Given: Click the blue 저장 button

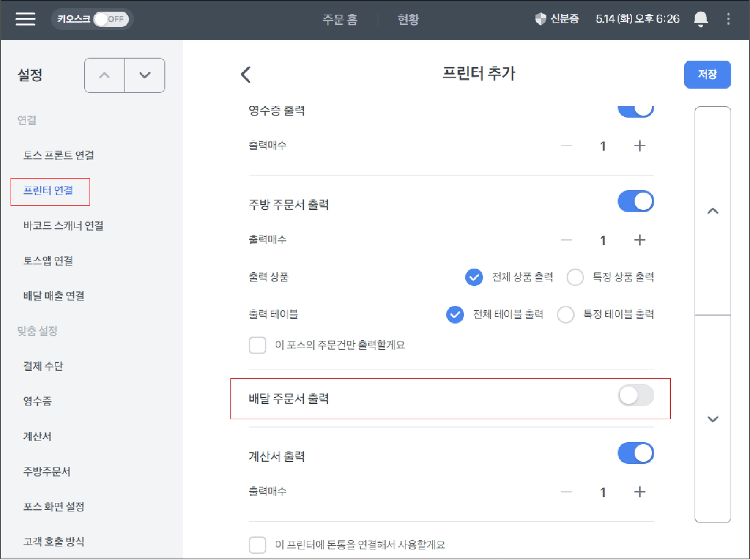Looking at the screenshot, I should click(x=707, y=75).
